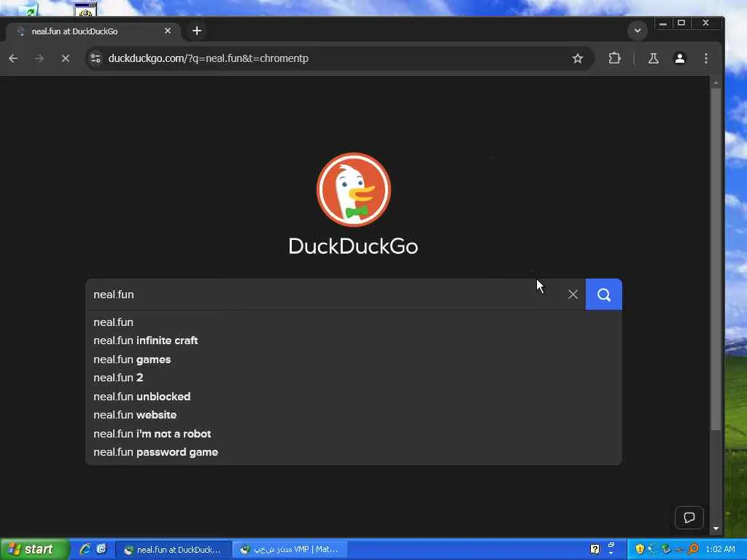Open the profile avatar menu
Viewport: 747px width, 560px height.
[x=679, y=58]
